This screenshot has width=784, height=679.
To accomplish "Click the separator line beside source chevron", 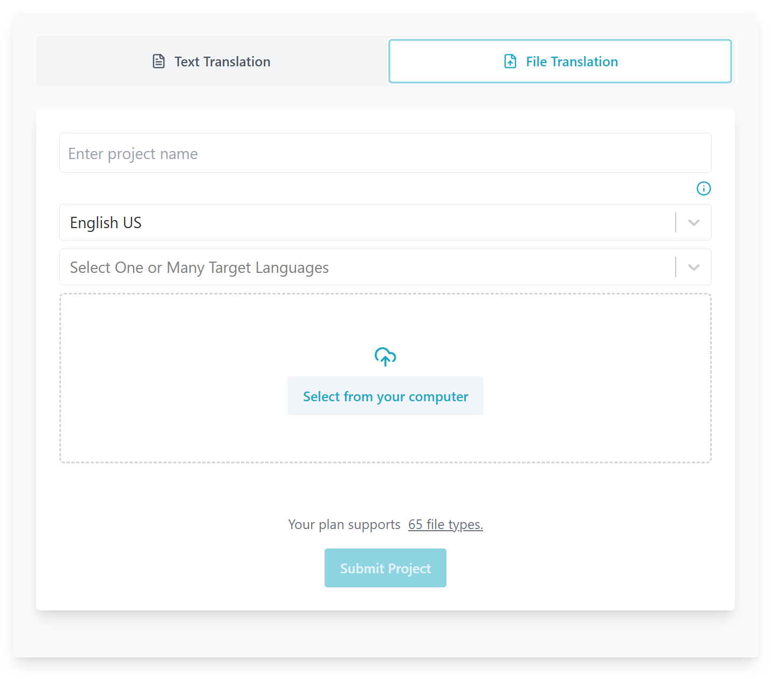I will (x=676, y=222).
